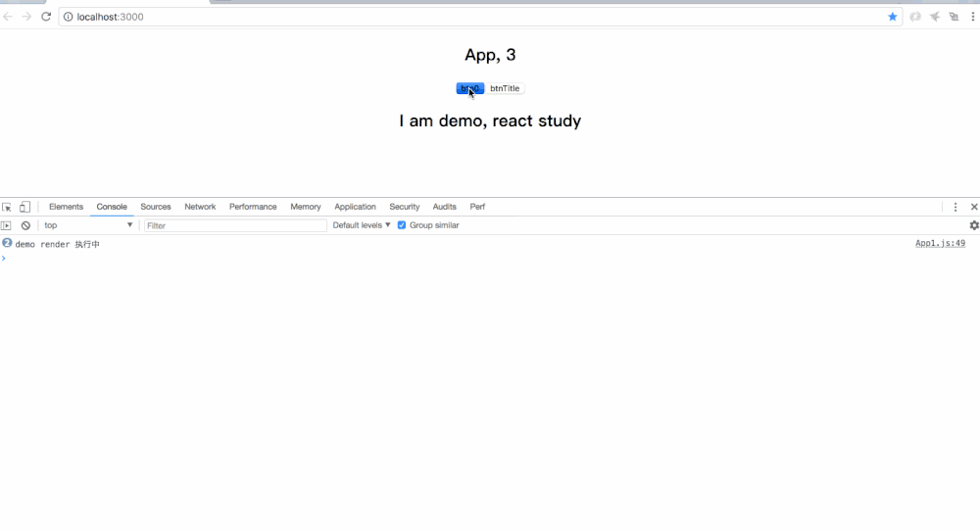The width and height of the screenshot is (980, 531).
Task: Open DevTools customize menu
Action: tap(955, 207)
